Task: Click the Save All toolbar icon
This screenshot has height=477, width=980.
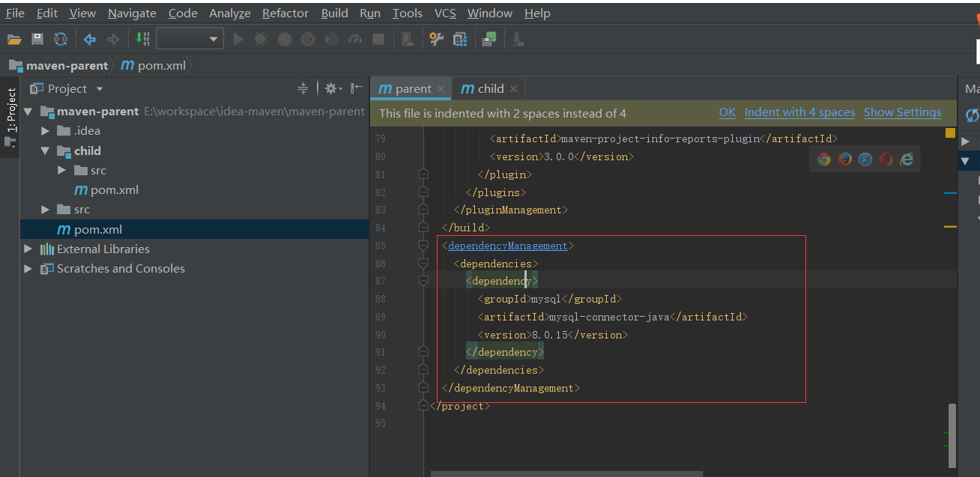Action: pyautogui.click(x=37, y=39)
